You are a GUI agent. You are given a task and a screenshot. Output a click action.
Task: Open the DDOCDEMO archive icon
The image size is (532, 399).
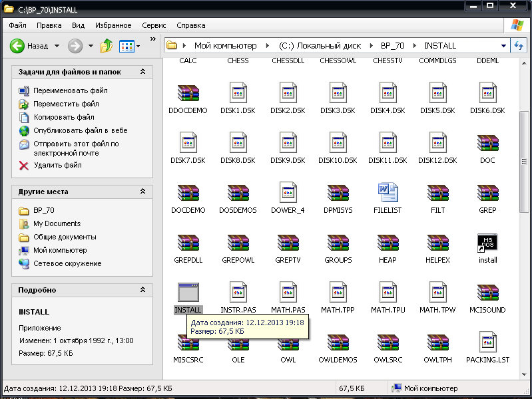click(188, 93)
